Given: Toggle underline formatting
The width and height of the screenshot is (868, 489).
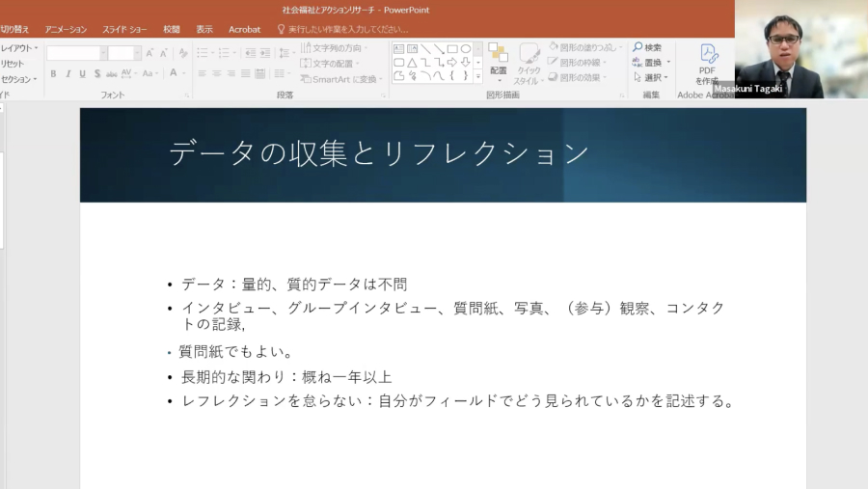Looking at the screenshot, I should pos(82,73).
